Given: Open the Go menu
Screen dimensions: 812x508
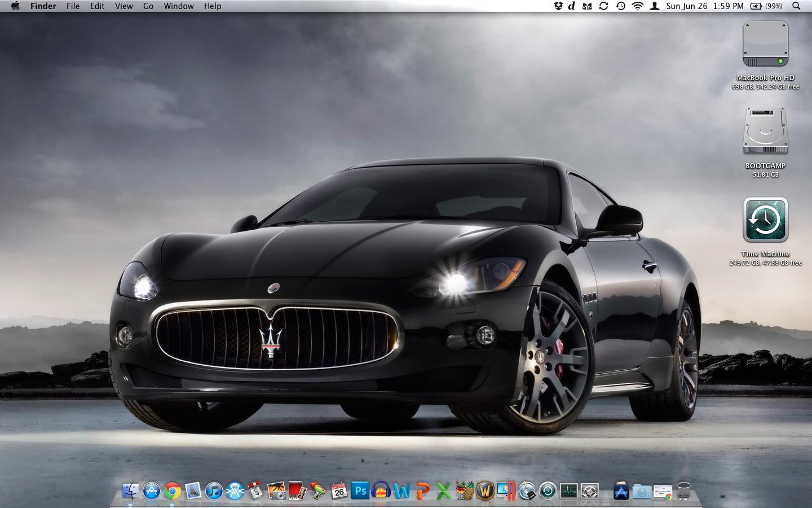Looking at the screenshot, I should click(148, 6).
